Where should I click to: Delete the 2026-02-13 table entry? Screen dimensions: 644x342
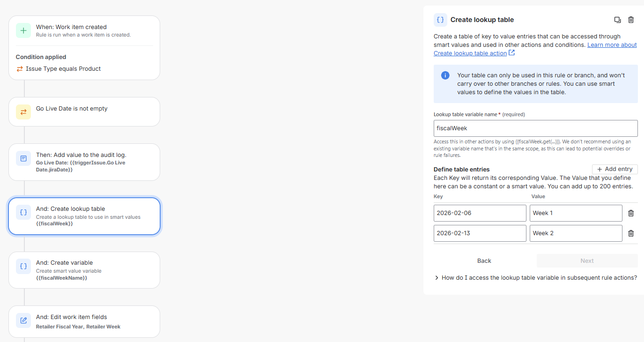click(x=631, y=233)
